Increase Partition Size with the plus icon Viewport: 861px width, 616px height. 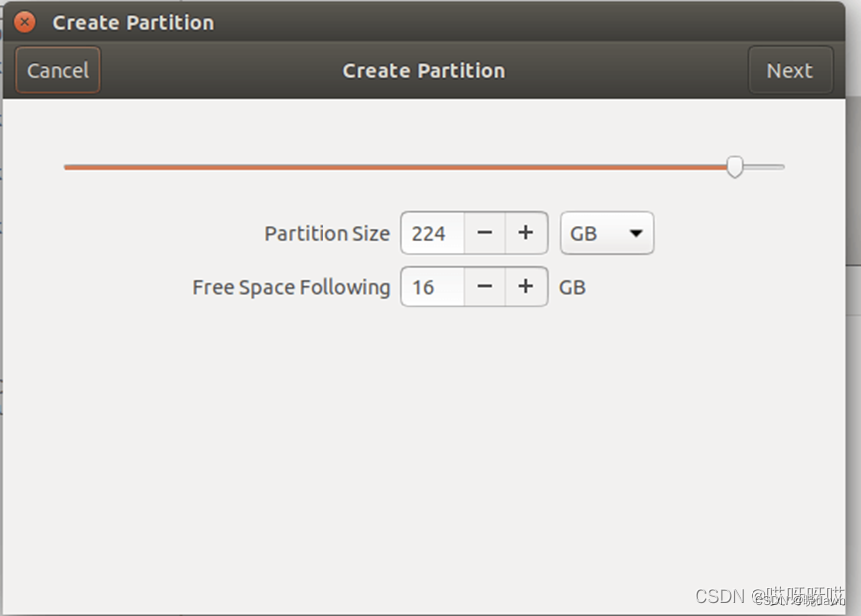(x=526, y=233)
